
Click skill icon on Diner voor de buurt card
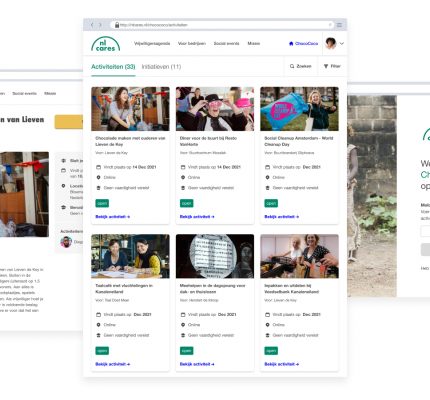pyautogui.click(x=183, y=188)
